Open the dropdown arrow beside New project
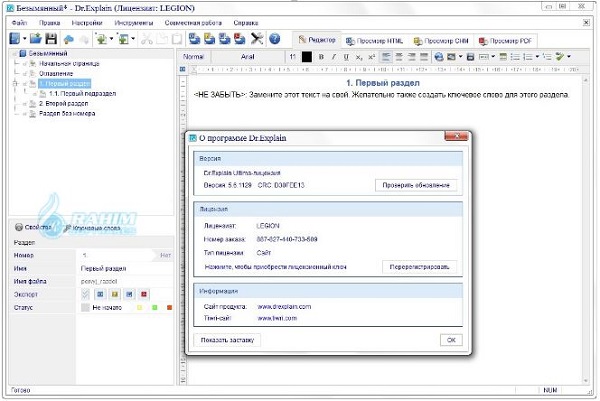 24,39
